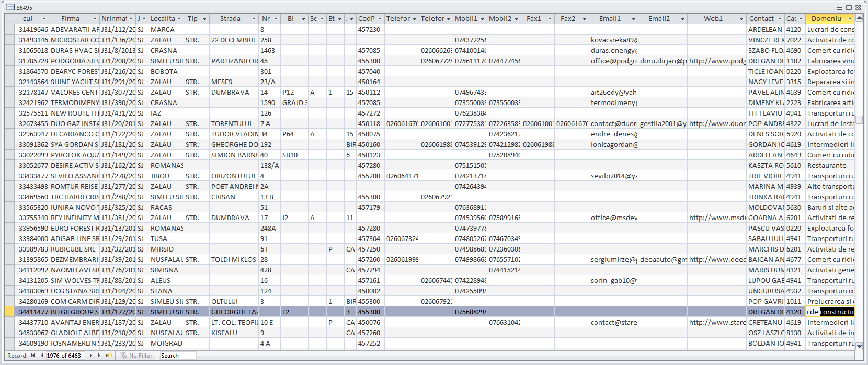This screenshot has width=868, height=365.
Task: Restore the 86495 datasheet window
Action: pos(849,7)
